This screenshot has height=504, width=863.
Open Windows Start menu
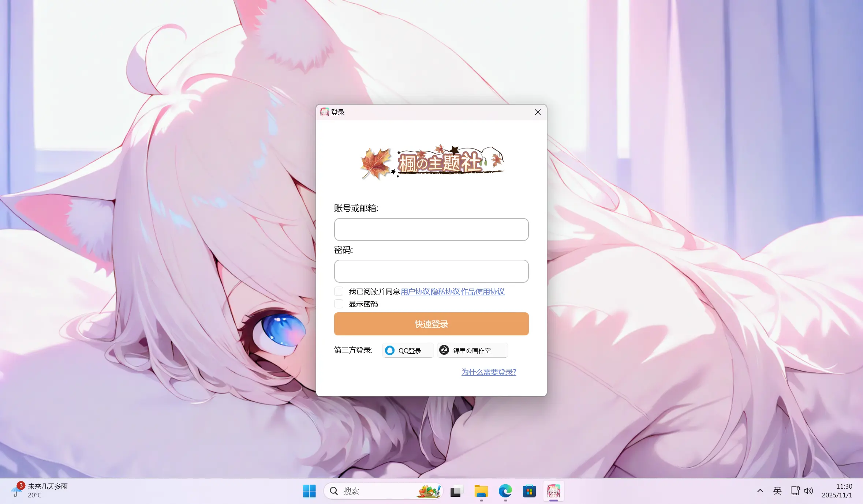[309, 491]
